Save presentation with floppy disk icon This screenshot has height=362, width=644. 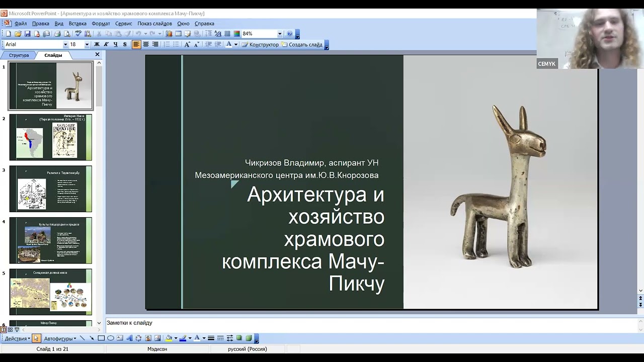point(27,34)
